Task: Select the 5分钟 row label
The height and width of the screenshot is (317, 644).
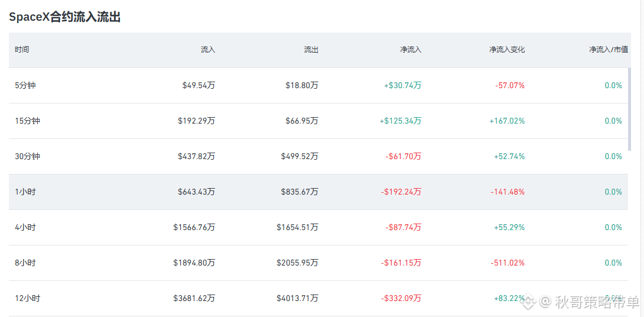Action: 25,86
